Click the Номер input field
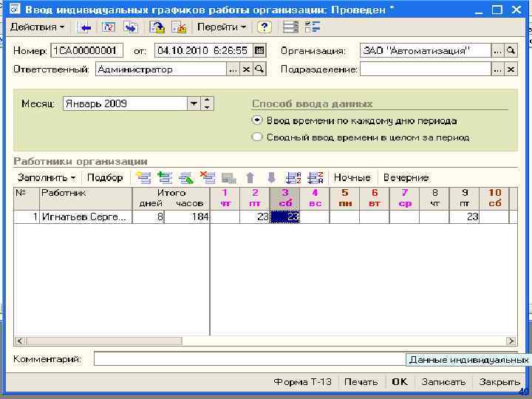This screenshot has width=532, height=399. pos(87,50)
